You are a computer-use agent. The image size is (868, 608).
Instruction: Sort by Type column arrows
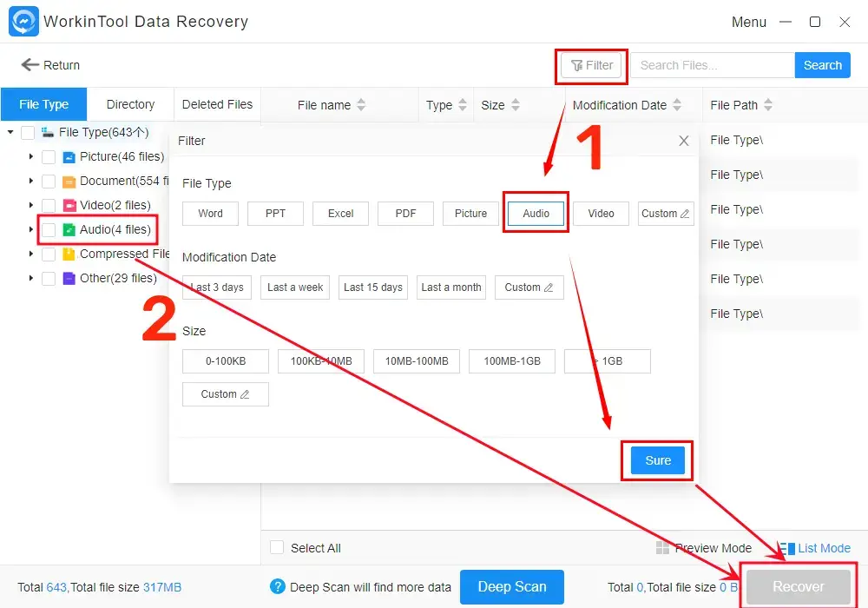click(x=463, y=104)
